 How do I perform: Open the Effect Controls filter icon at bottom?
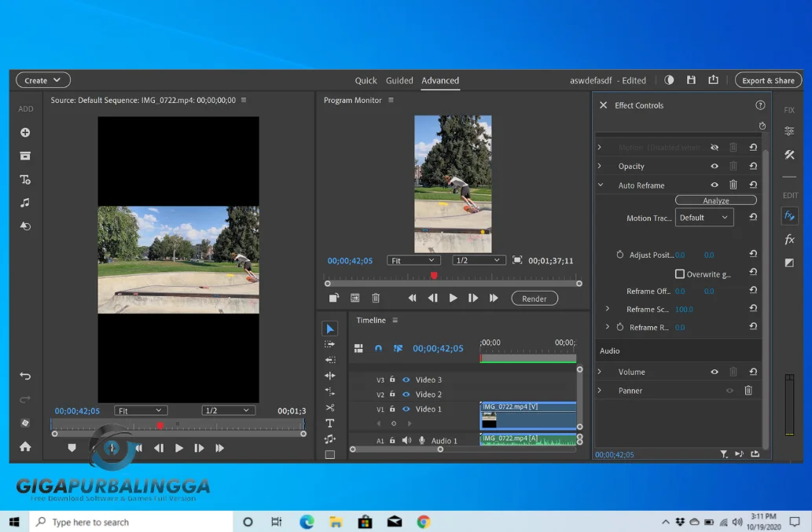tap(723, 454)
